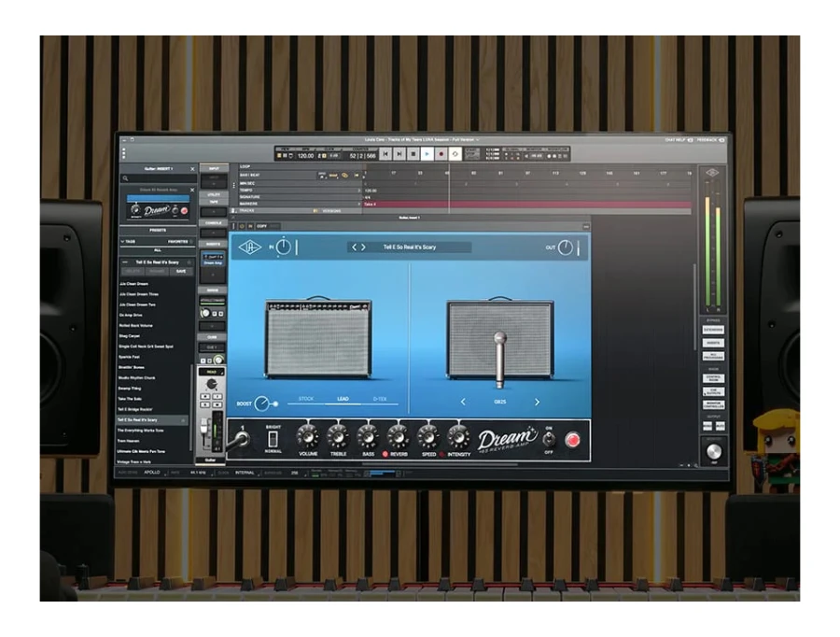Open the preset name dropdown Tell E So Real It's Scary
The width and height of the screenshot is (840, 637).
coord(410,248)
